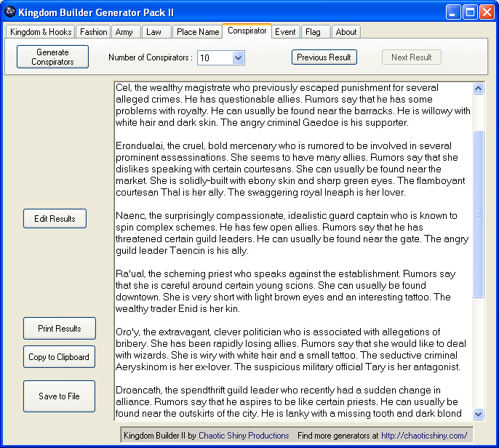Click the paragraph beginning 'Naenc, the surprisingly compassionate'

tap(292, 233)
